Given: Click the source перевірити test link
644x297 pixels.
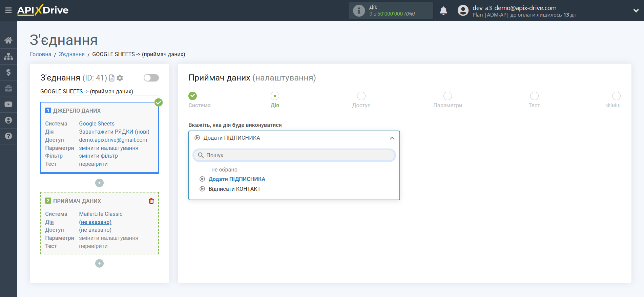Looking at the screenshot, I should [x=94, y=164].
